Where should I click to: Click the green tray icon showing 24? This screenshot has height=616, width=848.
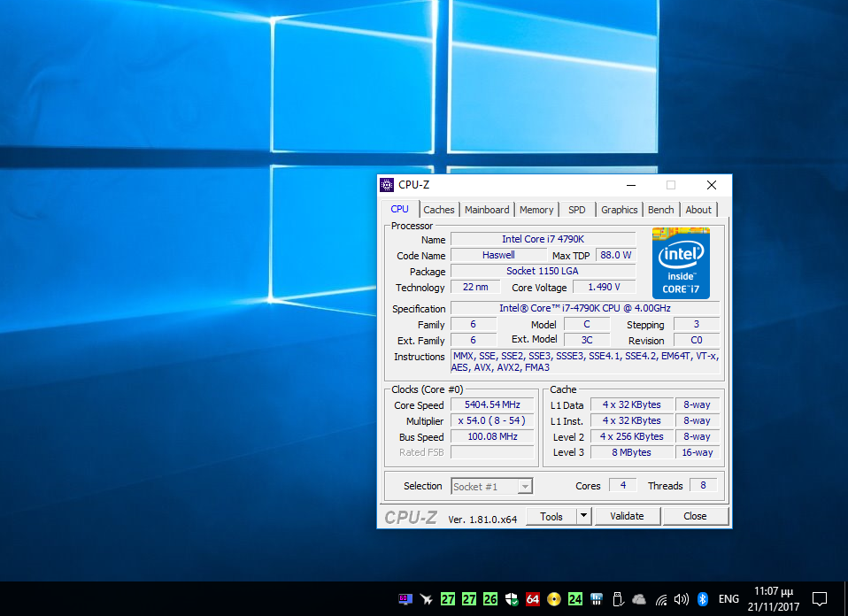pos(574,598)
